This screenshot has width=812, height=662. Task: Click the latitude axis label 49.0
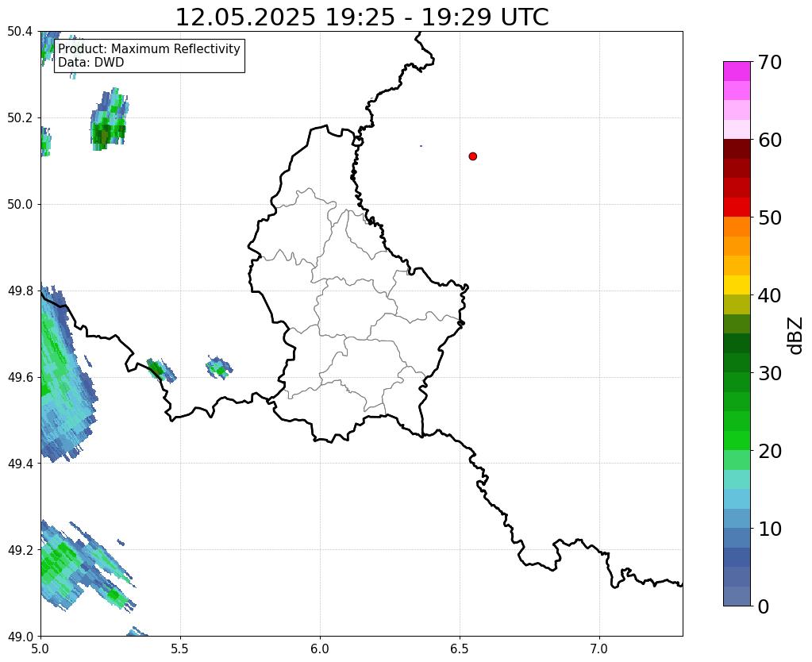click(x=20, y=636)
